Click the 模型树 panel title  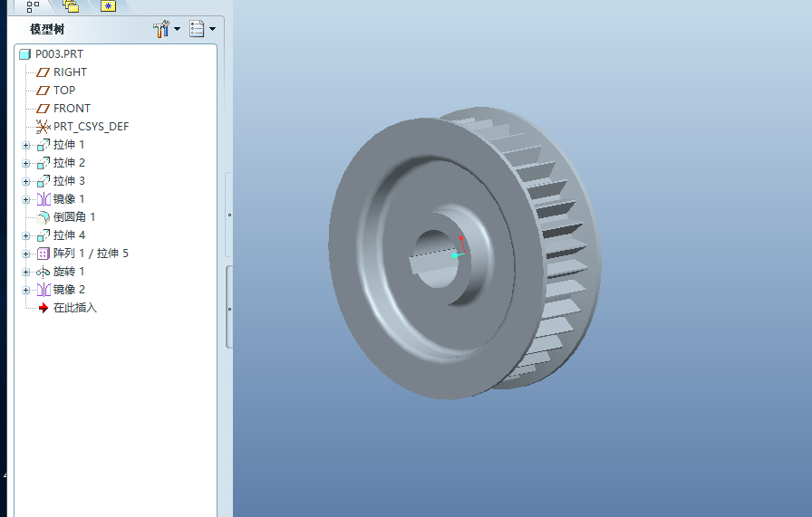coord(47,30)
